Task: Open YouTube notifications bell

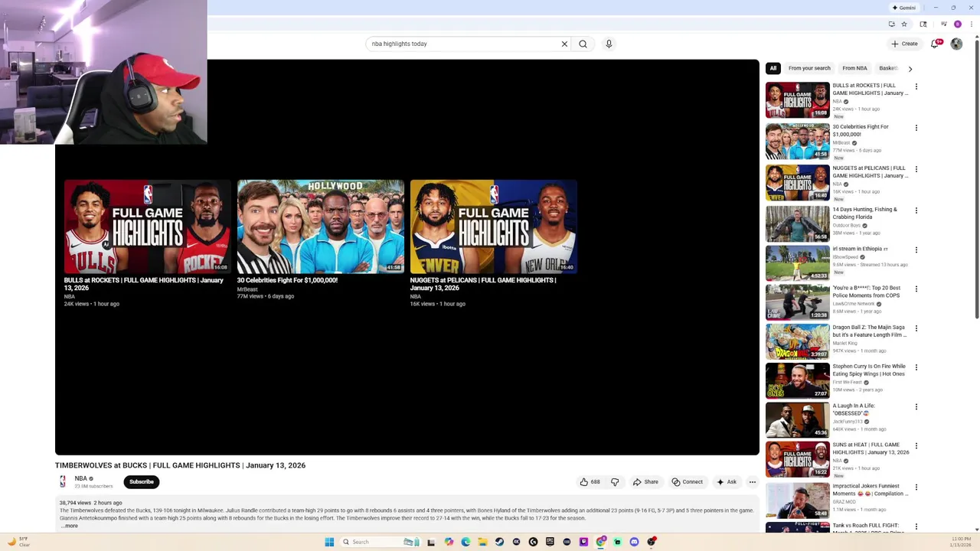Action: 935,44
